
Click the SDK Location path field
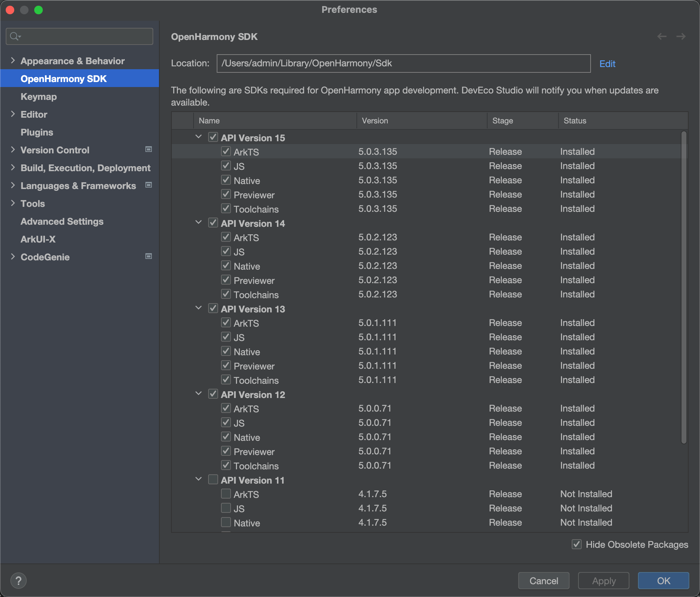403,63
